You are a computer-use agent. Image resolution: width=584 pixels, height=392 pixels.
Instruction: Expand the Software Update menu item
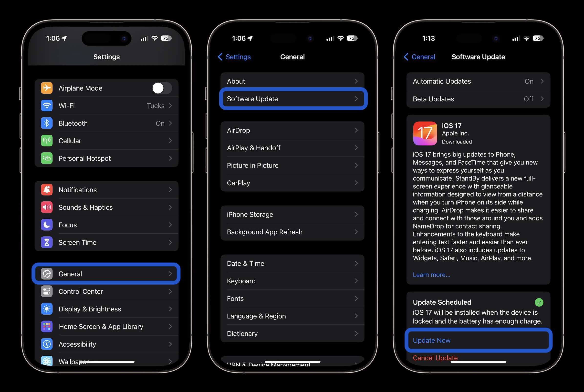[292, 98]
